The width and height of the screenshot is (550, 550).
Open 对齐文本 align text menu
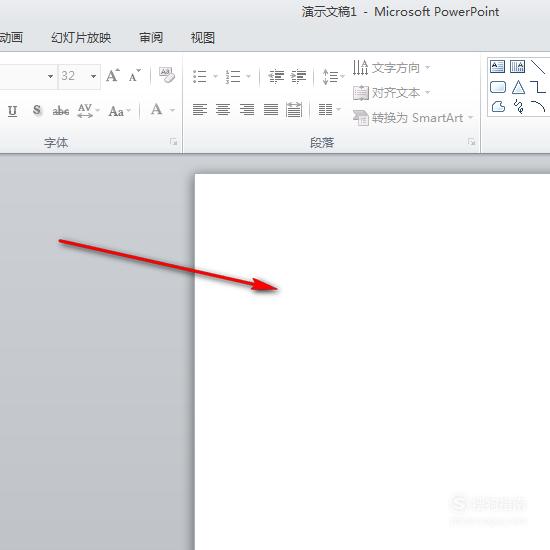tap(391, 93)
